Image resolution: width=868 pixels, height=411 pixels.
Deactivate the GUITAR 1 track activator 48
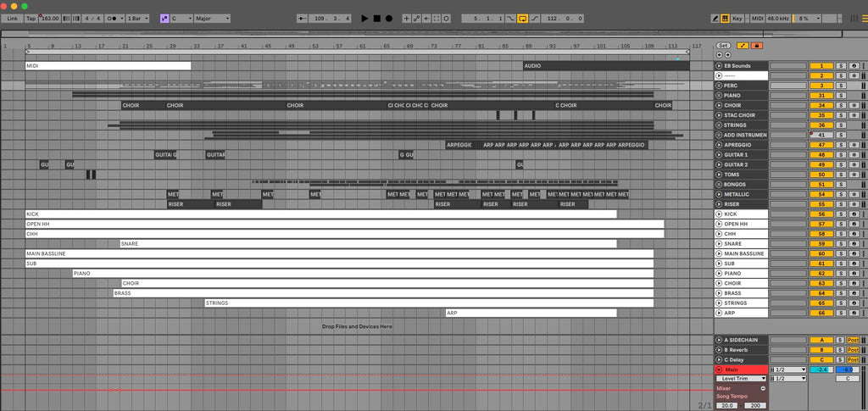(x=821, y=155)
